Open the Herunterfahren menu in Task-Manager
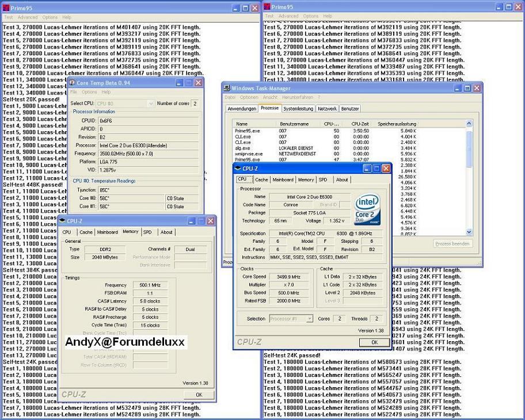 pos(298,97)
